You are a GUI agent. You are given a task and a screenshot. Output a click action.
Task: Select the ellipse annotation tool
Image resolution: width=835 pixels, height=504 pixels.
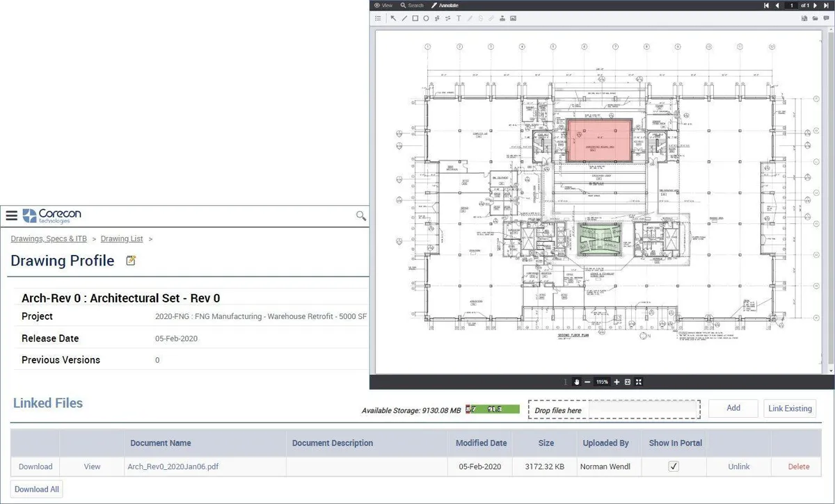[426, 18]
